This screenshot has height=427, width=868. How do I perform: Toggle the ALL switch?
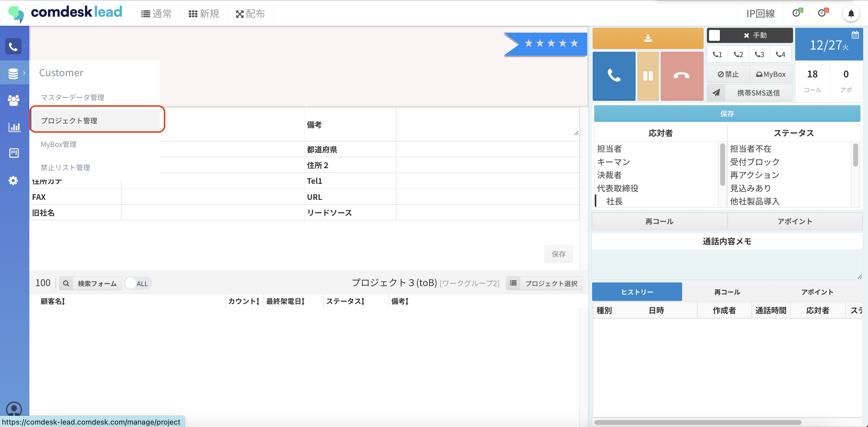coord(138,283)
